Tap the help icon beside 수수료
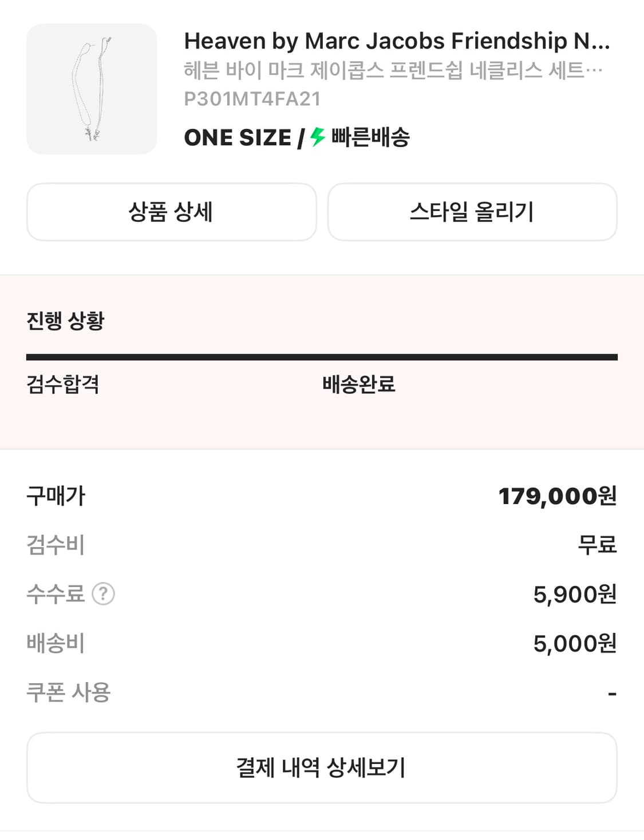This screenshot has width=644, height=840. tap(104, 594)
